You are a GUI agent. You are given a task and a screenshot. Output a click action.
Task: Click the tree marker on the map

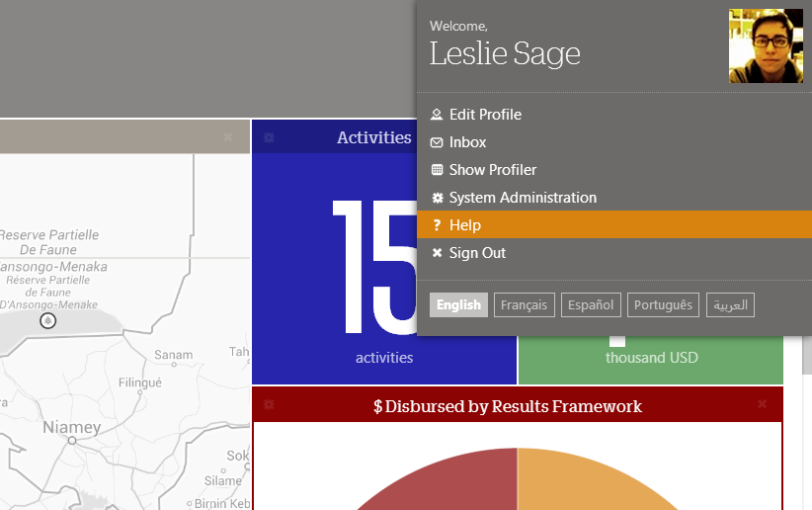pyautogui.click(x=48, y=321)
